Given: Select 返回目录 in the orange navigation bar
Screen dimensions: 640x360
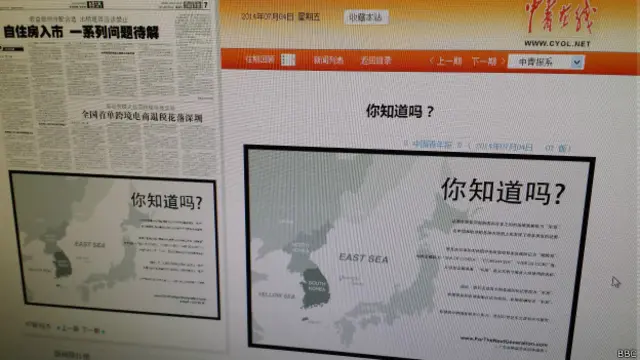Looking at the screenshot, I should click(x=376, y=61).
